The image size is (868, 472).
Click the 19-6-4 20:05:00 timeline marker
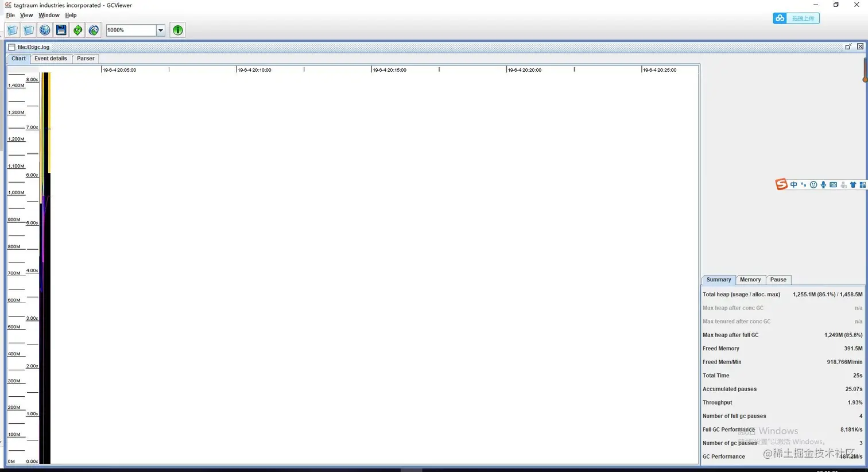pos(119,70)
